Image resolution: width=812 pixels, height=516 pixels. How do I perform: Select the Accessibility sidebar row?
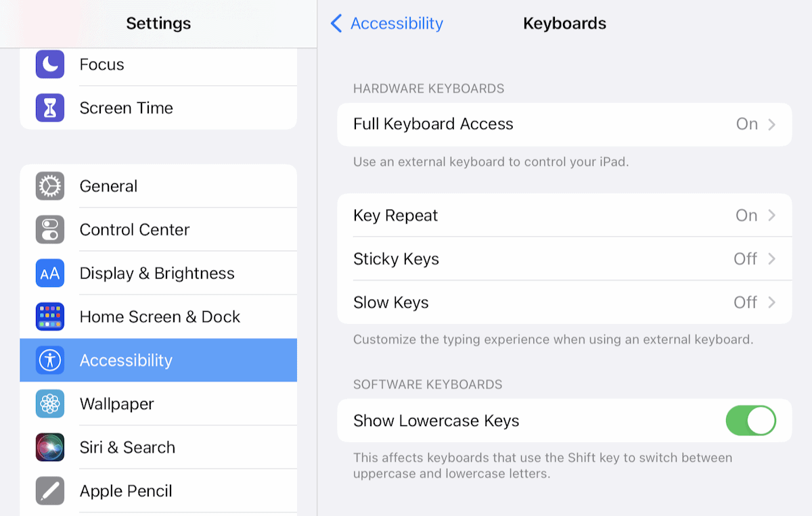coord(158,360)
